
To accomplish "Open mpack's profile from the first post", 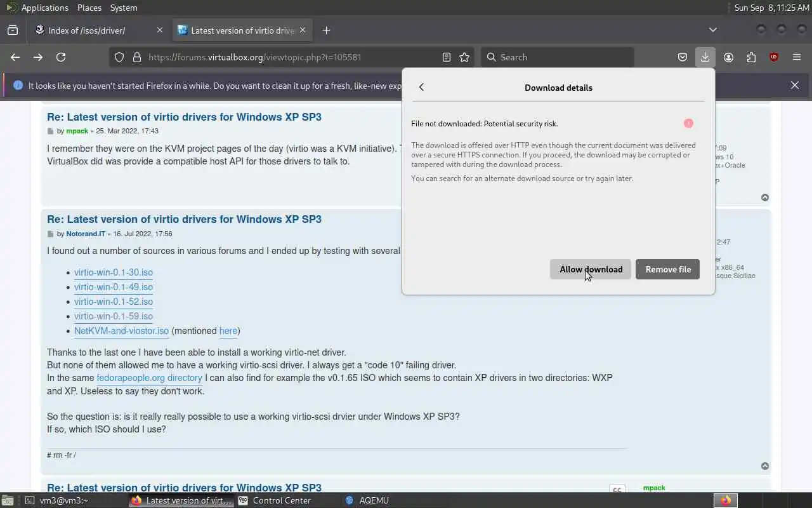I will coord(77,131).
